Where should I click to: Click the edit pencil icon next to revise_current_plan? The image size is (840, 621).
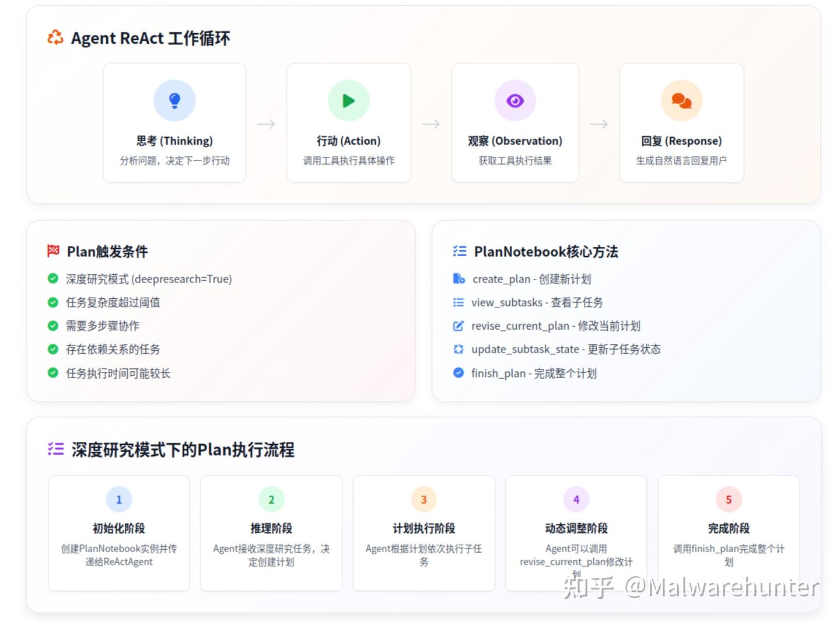point(459,326)
